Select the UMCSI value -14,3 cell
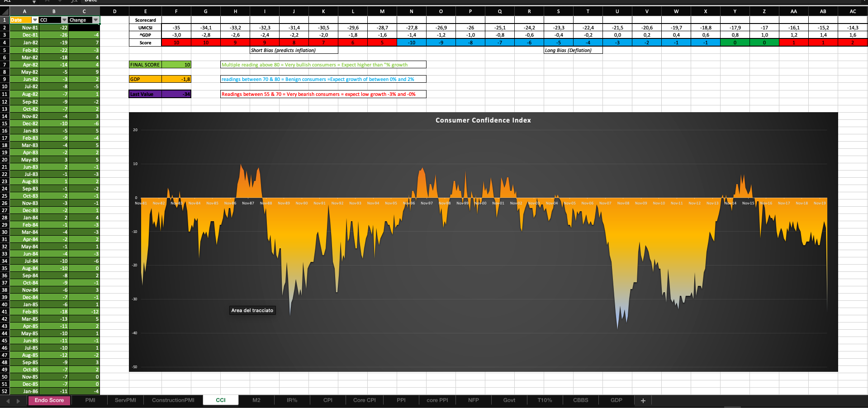Screen dimensions: 868x408 853,28
